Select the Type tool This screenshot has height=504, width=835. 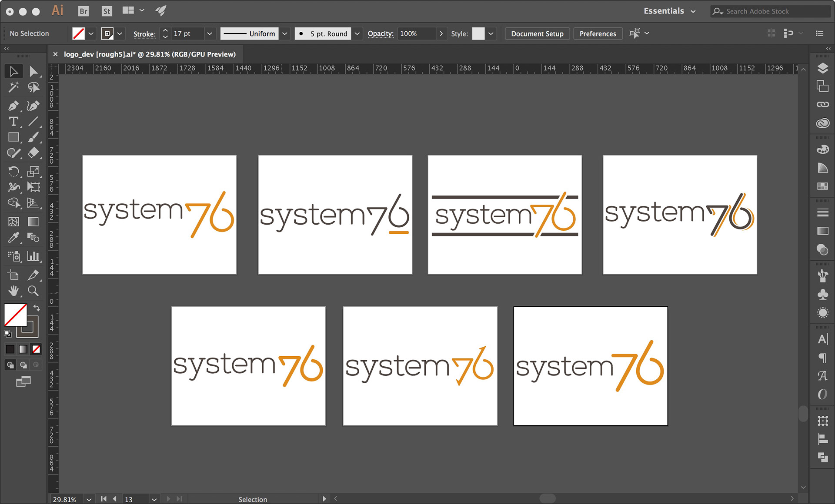[x=13, y=122]
